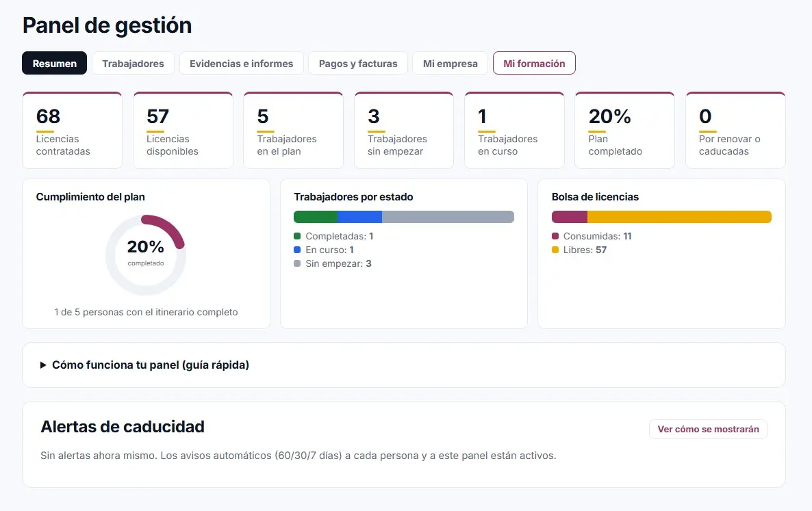Click the Consumidas: 11 legend text
This screenshot has height=511, width=812.
(597, 236)
